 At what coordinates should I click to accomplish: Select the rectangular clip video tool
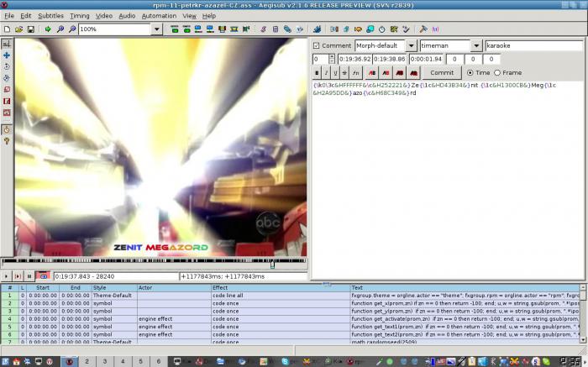7,102
